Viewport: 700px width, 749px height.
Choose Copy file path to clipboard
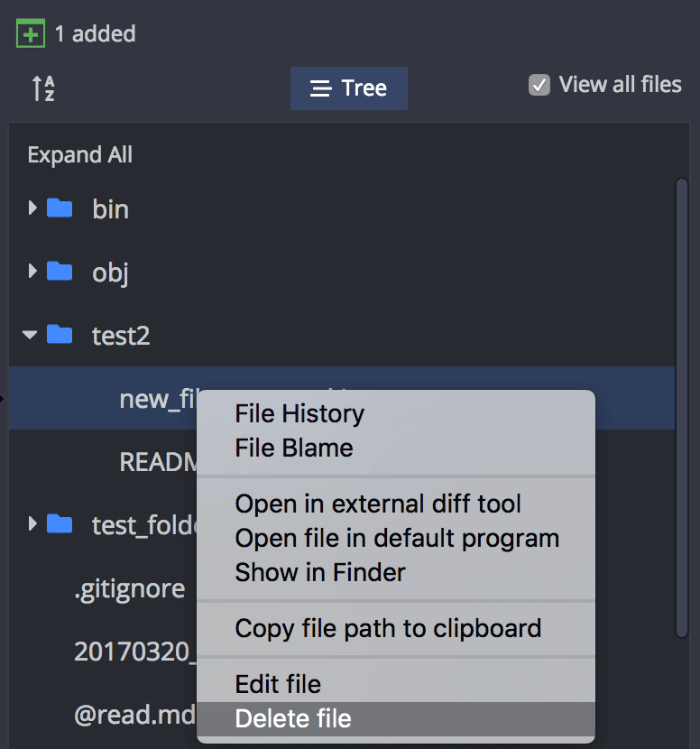pos(387,628)
